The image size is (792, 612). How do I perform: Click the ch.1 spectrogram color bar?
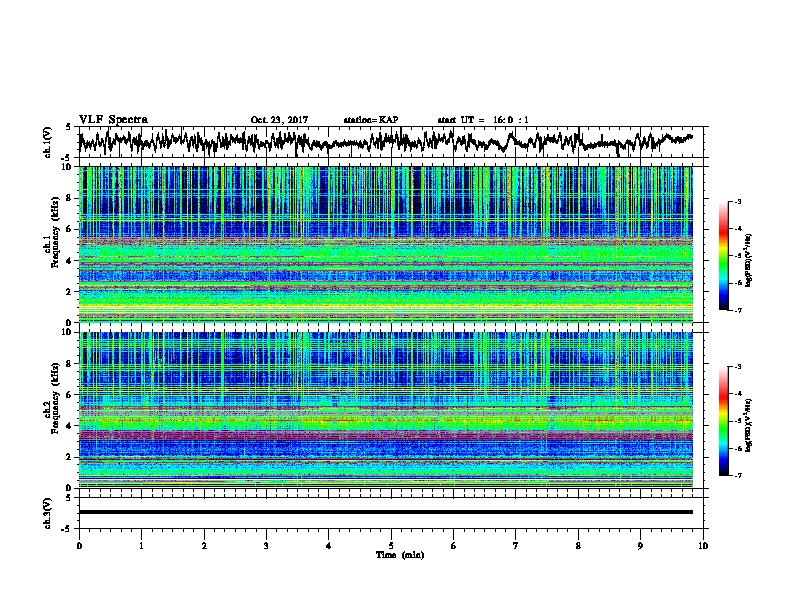(723, 256)
